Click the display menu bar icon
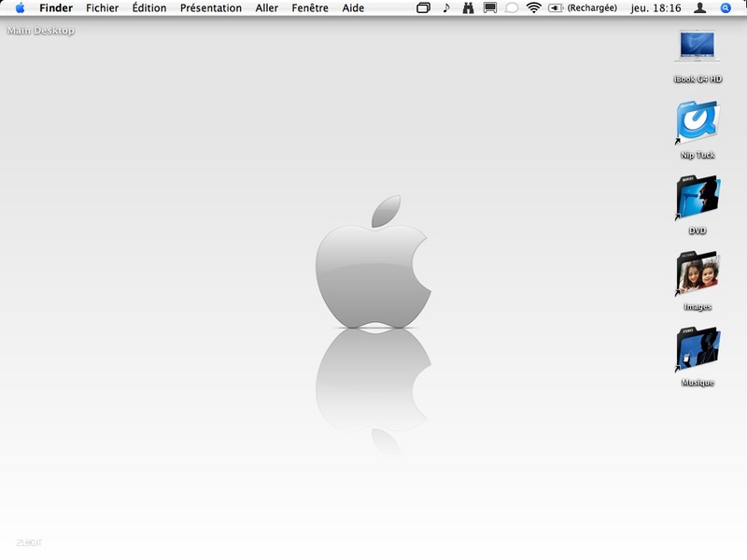747x560 pixels. coord(490,8)
